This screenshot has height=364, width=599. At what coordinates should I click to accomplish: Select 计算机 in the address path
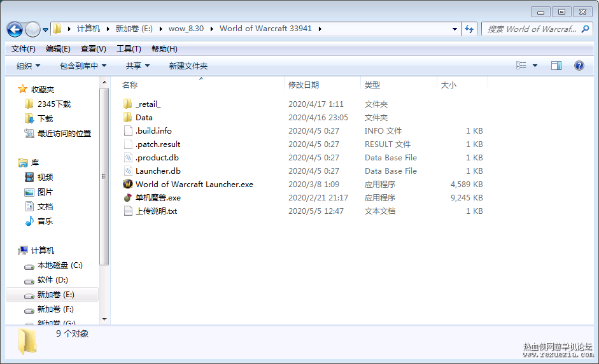pos(88,29)
